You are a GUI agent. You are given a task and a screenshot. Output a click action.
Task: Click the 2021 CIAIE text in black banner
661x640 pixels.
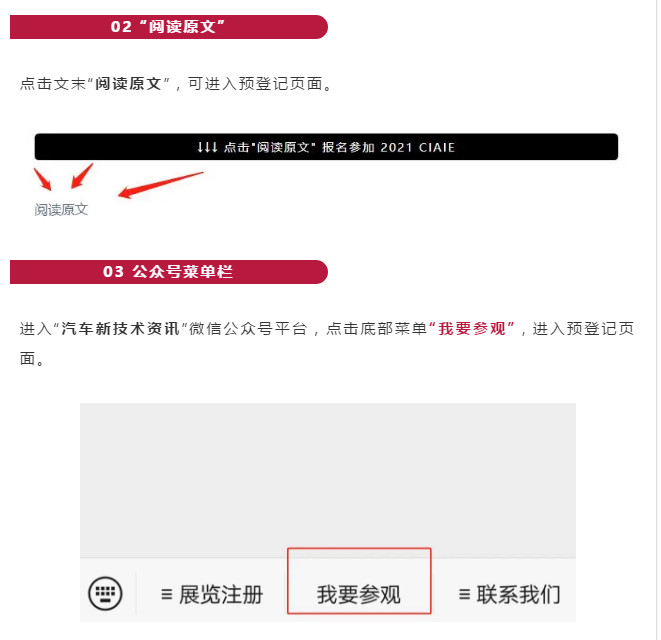click(x=417, y=147)
